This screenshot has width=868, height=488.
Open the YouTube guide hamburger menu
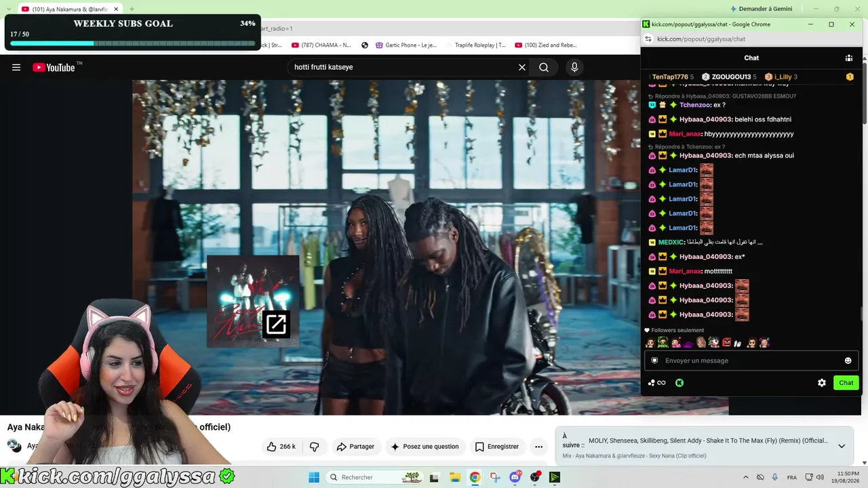click(16, 67)
